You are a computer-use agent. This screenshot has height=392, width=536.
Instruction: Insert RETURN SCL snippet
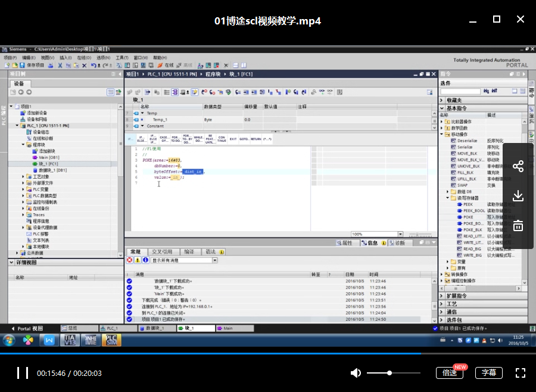pyautogui.click(x=255, y=139)
